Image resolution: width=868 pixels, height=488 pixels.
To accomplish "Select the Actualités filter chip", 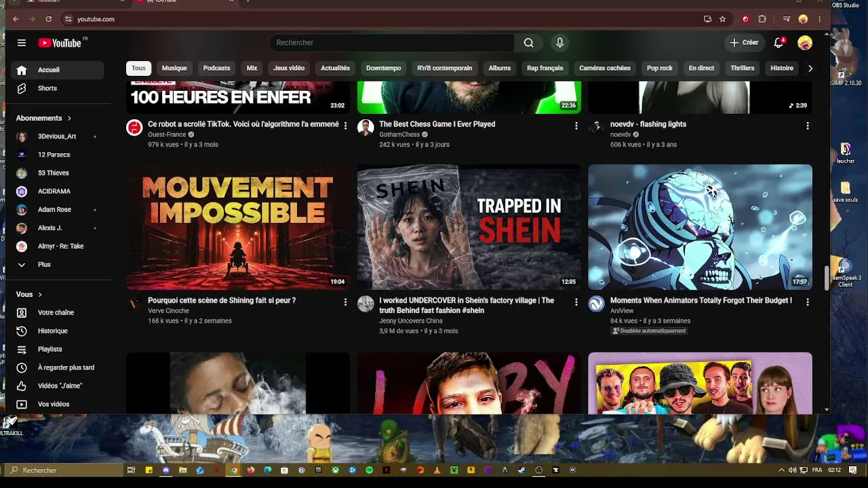I will click(335, 68).
